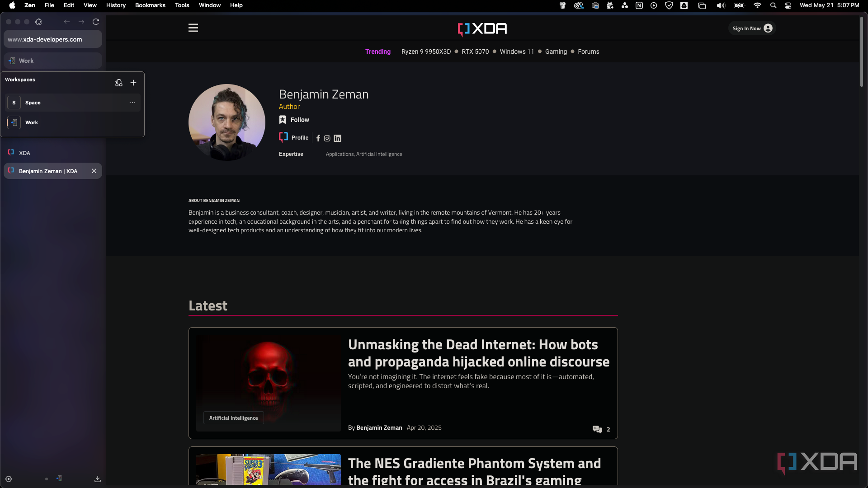Click the Wi-Fi icon in menu bar
Viewport: 868px width, 488px height.
coord(757,5)
